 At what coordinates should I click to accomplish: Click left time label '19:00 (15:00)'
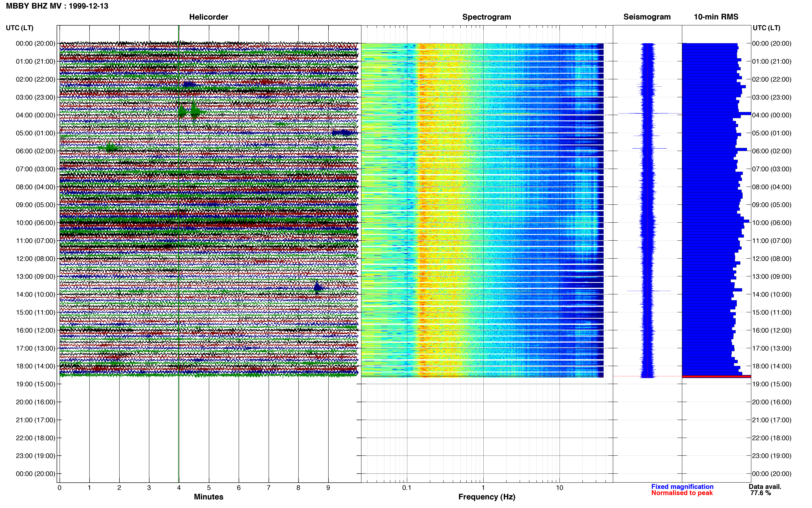point(36,384)
